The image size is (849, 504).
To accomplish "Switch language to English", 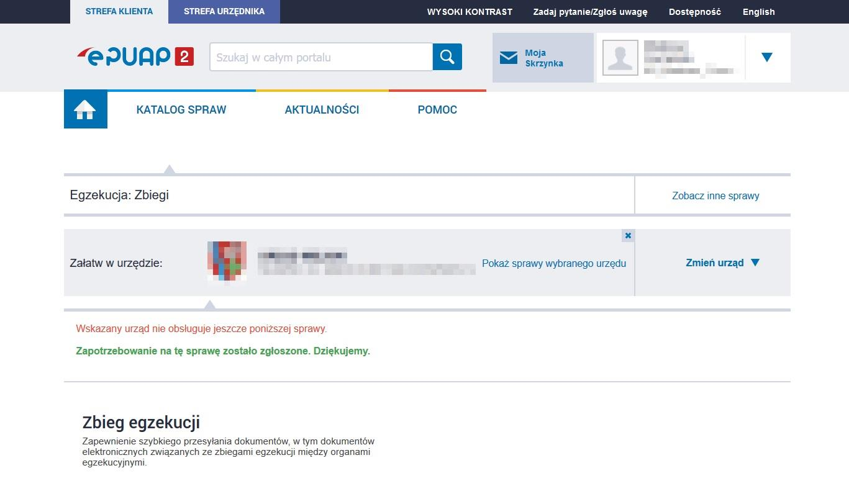I will point(759,12).
